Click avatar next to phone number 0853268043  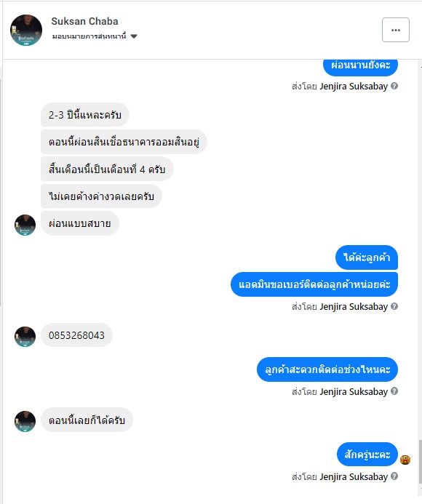pyautogui.click(x=25, y=337)
